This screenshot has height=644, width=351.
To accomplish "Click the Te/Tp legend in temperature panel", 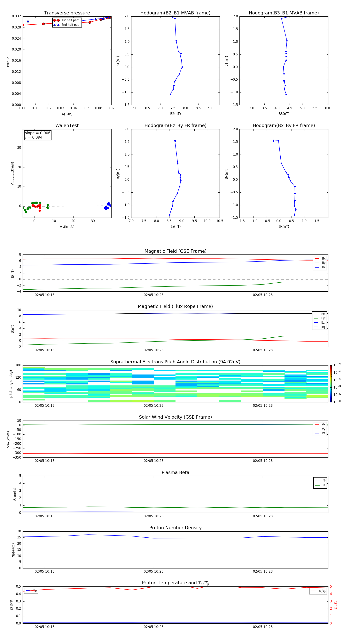I will click(318, 591).
